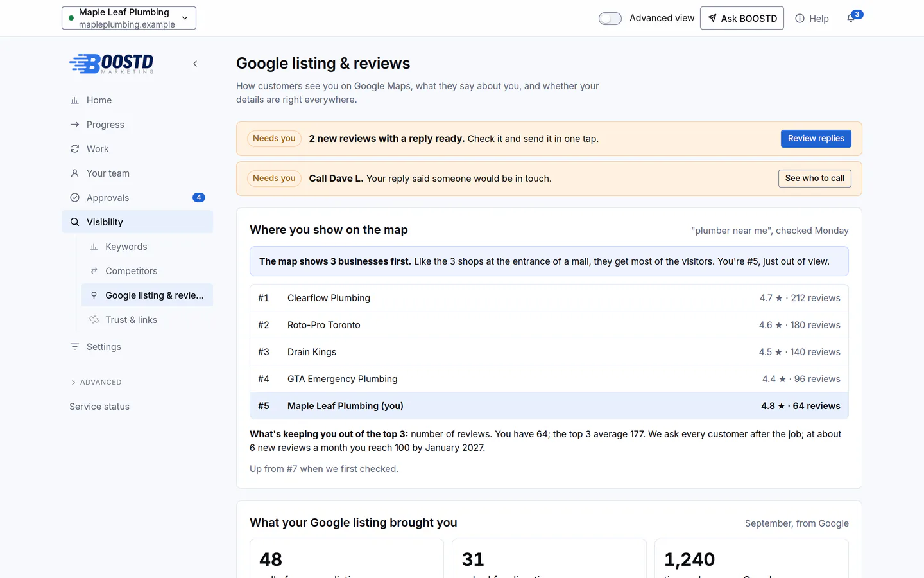Click the blue Review replies button

tap(816, 139)
